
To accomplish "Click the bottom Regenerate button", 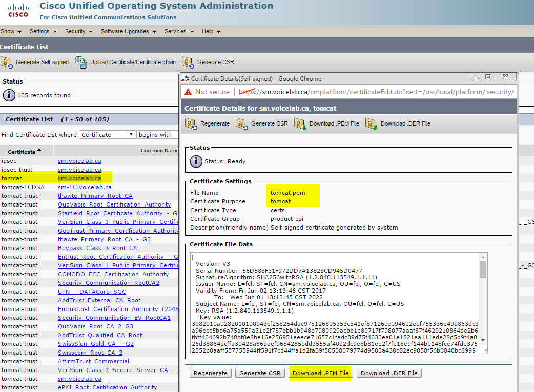I will (211, 373).
